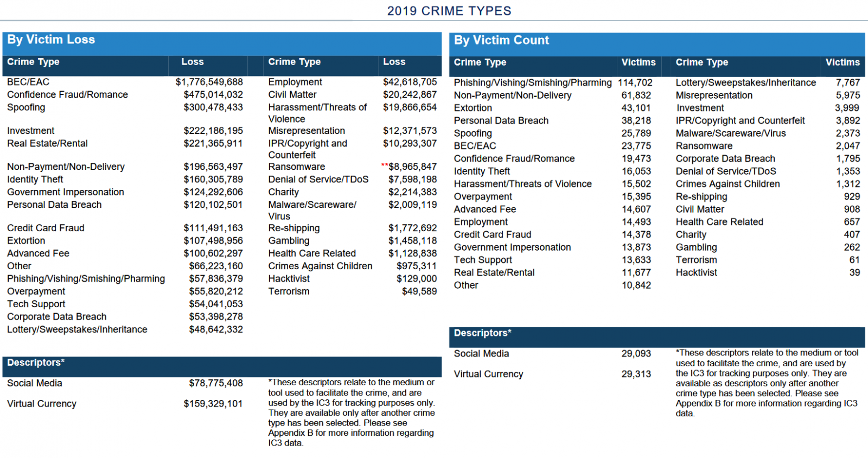Select the Virtual Currency loss value $159,329,101

213,404
